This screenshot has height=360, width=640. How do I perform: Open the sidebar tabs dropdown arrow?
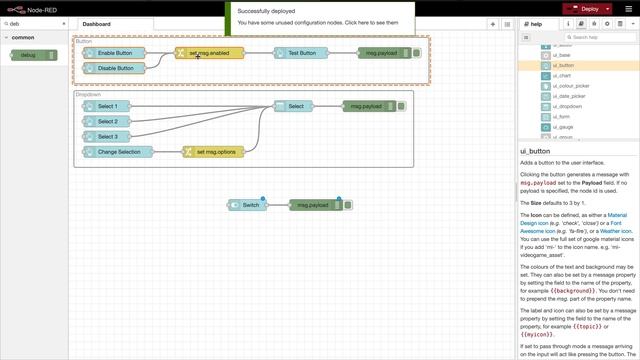pyautogui.click(x=633, y=24)
